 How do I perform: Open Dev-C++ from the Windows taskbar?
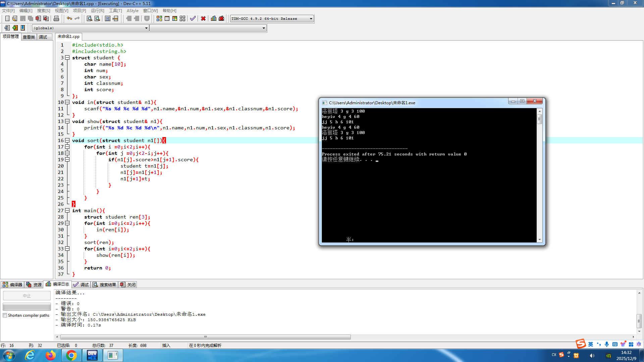(92, 355)
